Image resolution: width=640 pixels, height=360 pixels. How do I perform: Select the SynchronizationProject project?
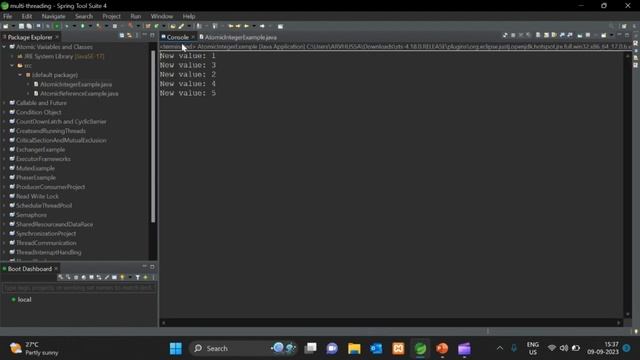click(46, 234)
